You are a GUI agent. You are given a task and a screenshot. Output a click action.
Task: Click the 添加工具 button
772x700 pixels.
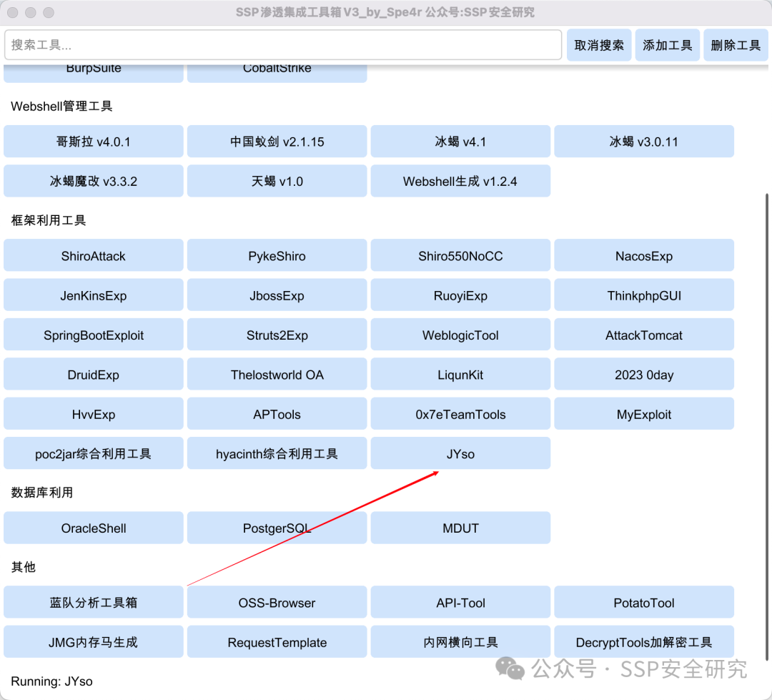click(x=667, y=45)
